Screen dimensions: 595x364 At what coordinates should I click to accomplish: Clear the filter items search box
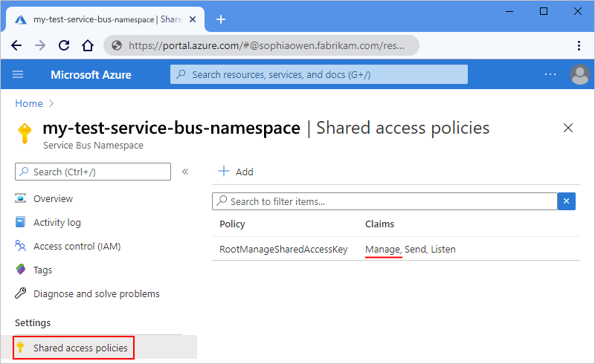[x=567, y=201]
